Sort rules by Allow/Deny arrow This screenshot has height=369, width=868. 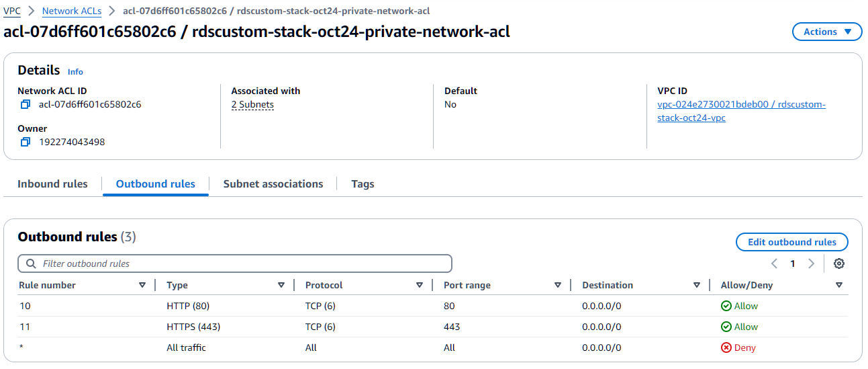click(839, 285)
